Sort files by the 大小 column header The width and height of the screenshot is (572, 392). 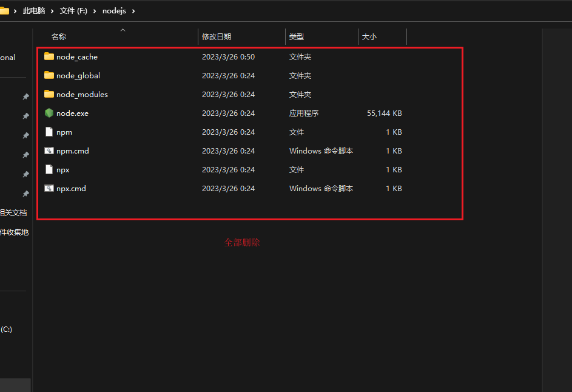coord(369,36)
